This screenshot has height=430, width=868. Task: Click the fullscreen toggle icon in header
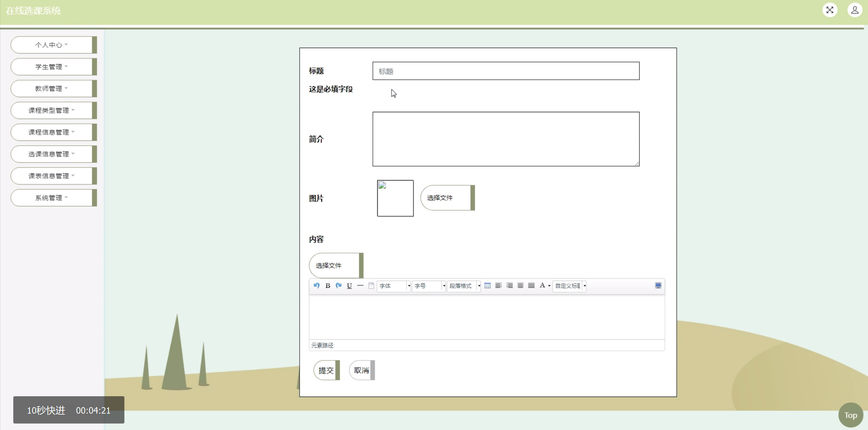click(x=829, y=10)
